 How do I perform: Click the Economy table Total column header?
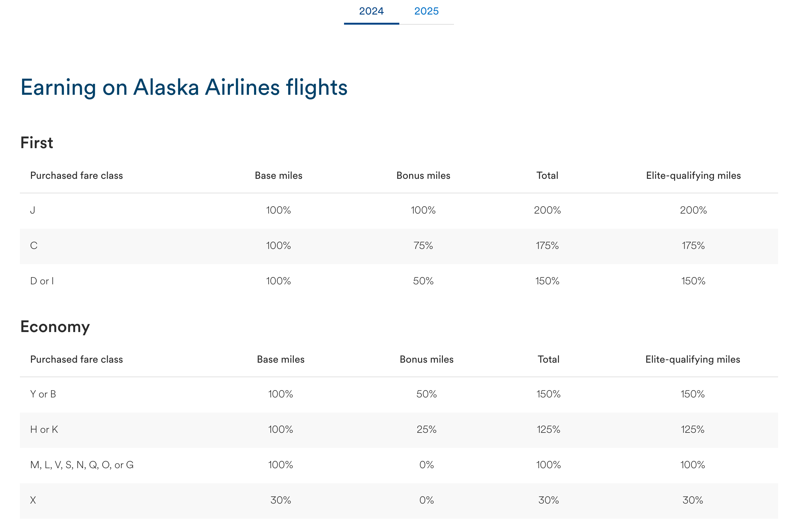pos(548,359)
